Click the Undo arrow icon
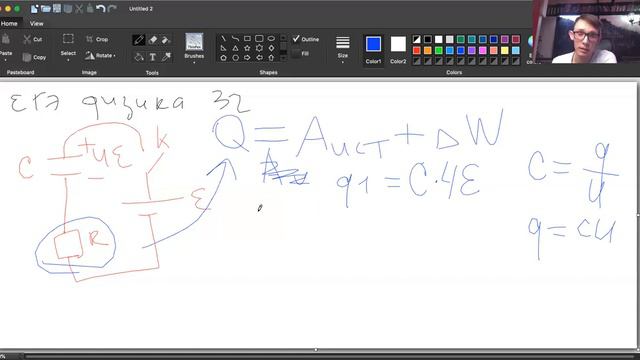 pyautogui.click(x=100, y=9)
